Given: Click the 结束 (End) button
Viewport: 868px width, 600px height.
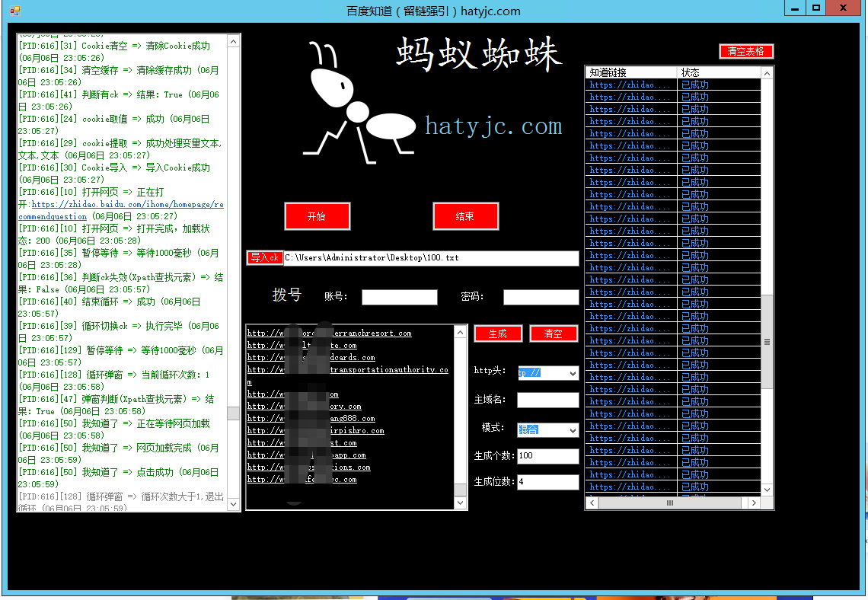Looking at the screenshot, I should click(x=465, y=216).
